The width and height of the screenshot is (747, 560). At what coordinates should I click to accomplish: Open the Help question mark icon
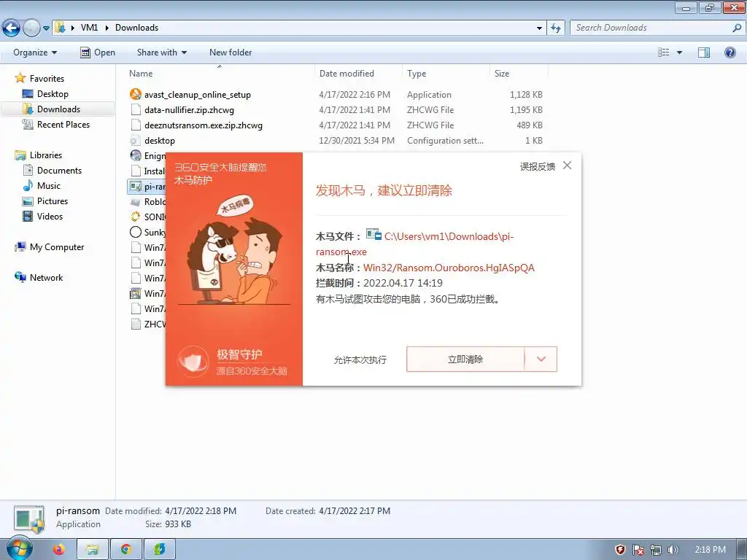729,52
